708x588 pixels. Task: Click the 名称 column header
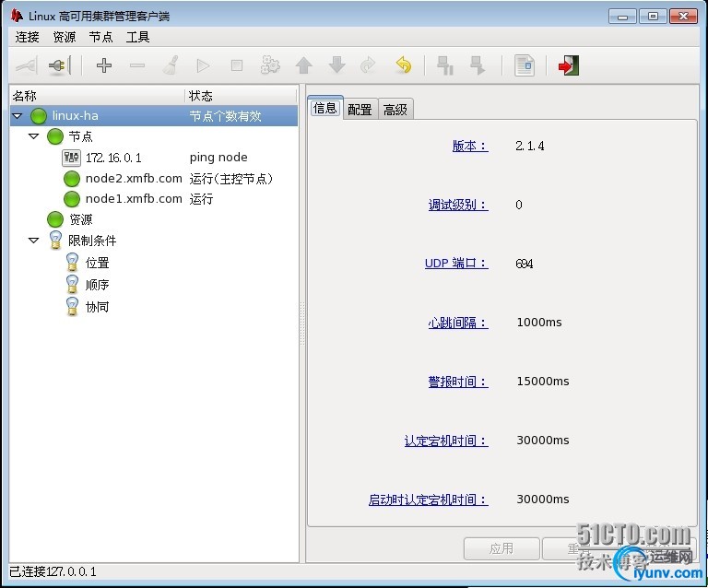coord(97,96)
